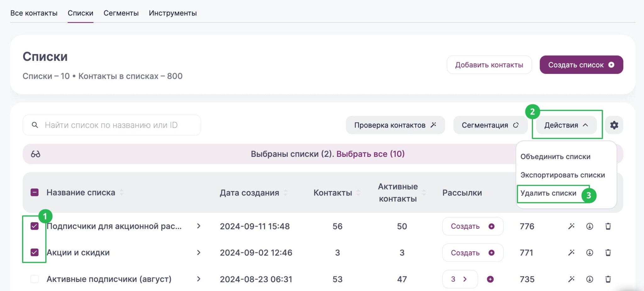The width and height of the screenshot is (644, 291).
Task: Toggle the header select-all checkbox
Action: tap(35, 192)
